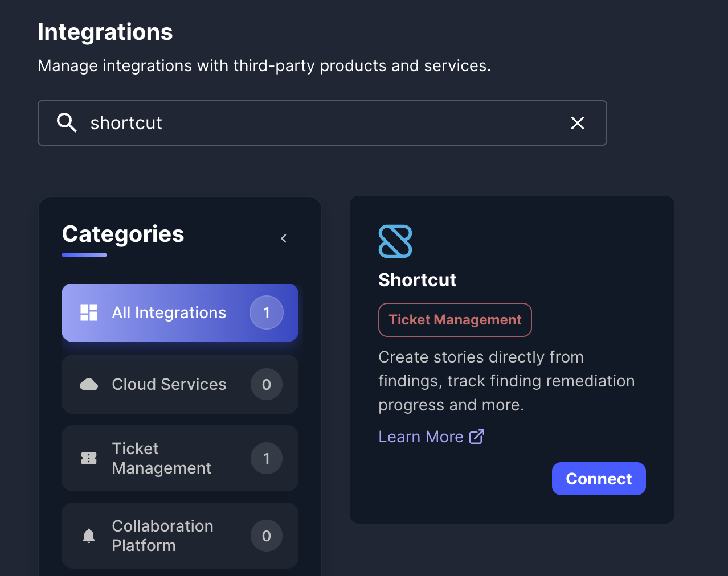Focus the search field containing 'shortcut'
The image size is (728, 576).
click(322, 123)
